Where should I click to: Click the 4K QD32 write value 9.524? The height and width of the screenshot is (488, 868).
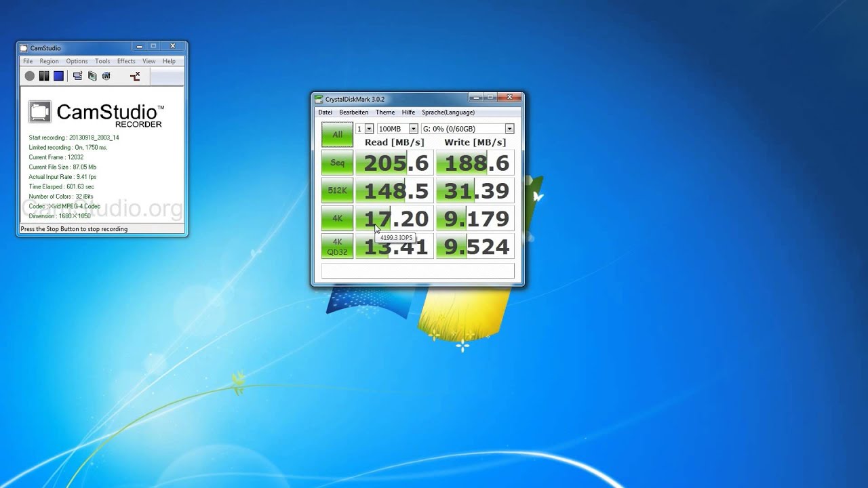click(475, 246)
